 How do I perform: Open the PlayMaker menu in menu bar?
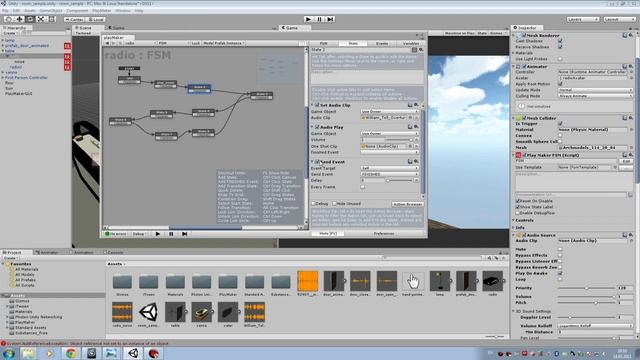tap(101, 11)
